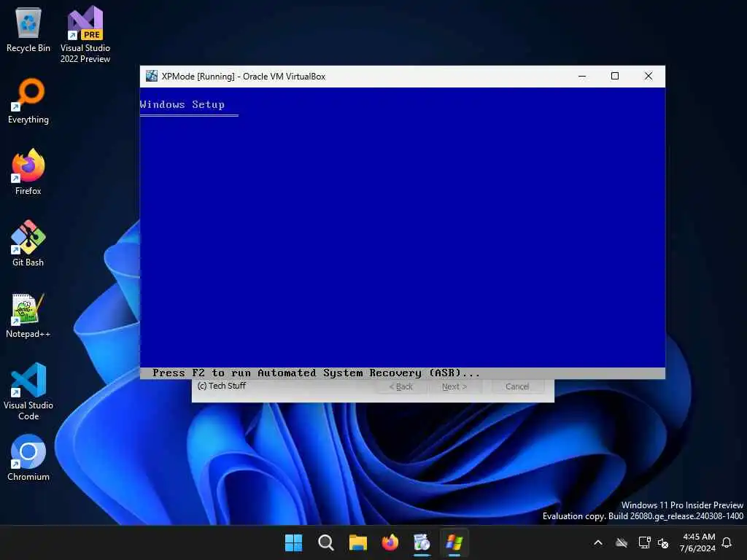Click the 'Windows Setup' heading text
This screenshot has height=560, width=747.
(182, 105)
